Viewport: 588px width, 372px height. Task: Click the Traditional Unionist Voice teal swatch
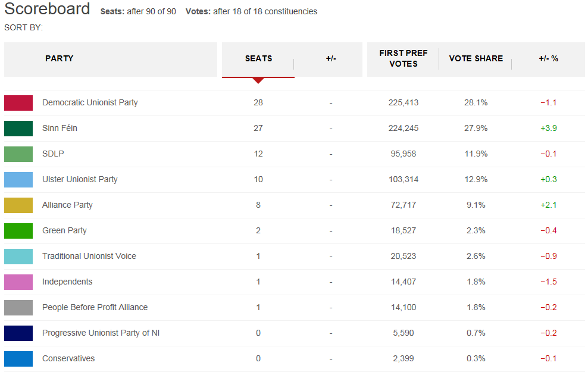click(x=18, y=257)
